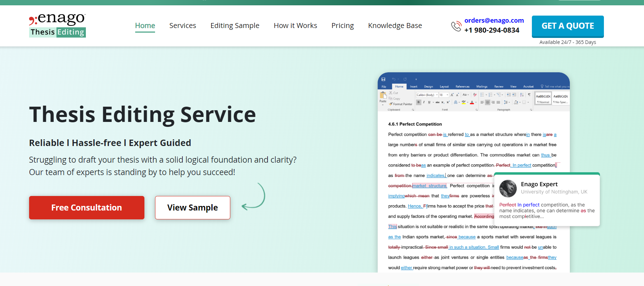Click Increase Indent in the Word sample
Viewport: 644px width, 286px height.
coord(514,95)
